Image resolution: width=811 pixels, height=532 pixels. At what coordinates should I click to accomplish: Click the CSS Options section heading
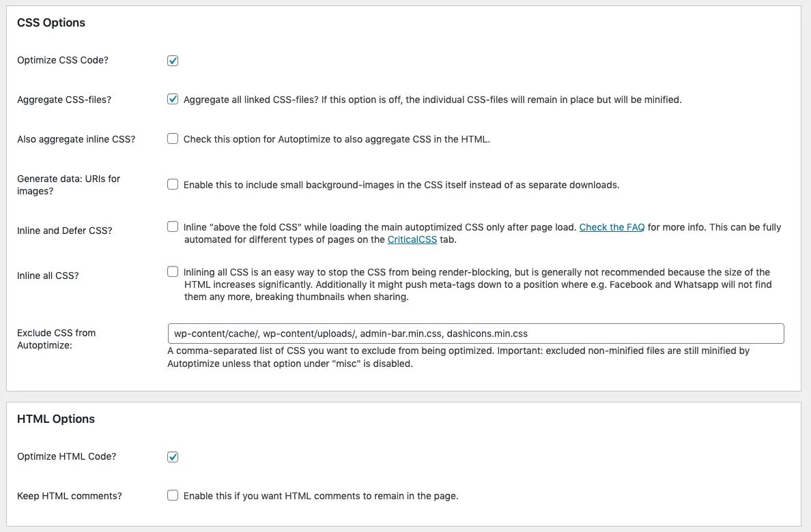pos(51,23)
